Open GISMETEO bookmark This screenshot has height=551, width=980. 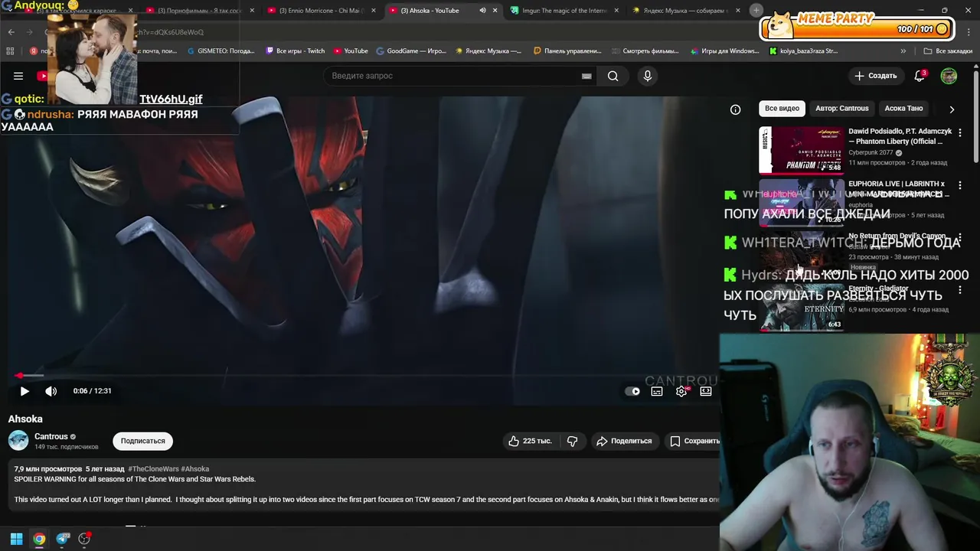(220, 51)
